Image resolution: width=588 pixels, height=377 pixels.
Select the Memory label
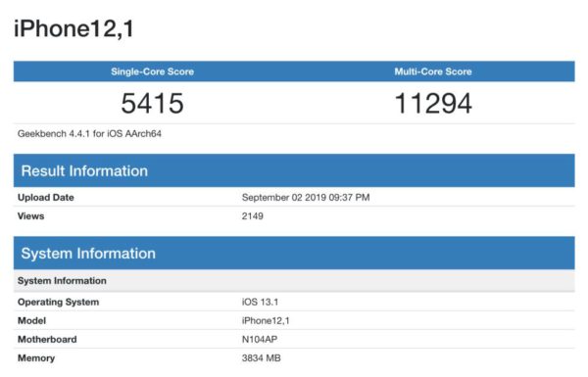[x=36, y=358]
